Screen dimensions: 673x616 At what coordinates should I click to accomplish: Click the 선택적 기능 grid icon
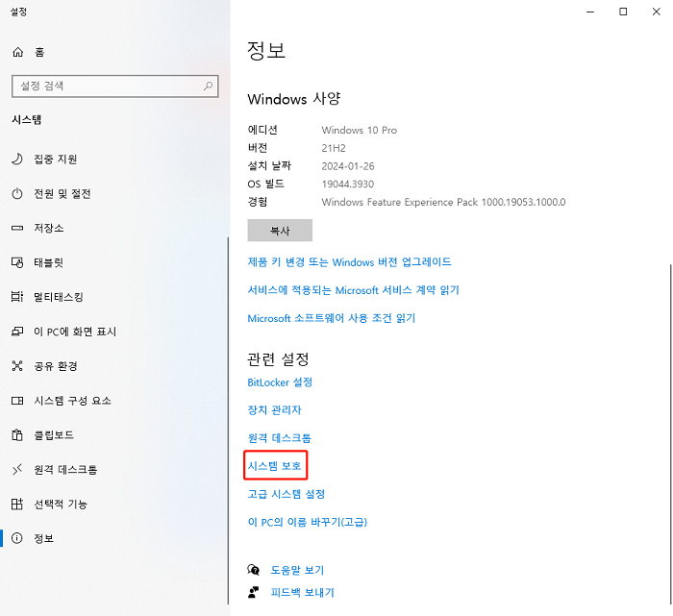pyautogui.click(x=17, y=504)
